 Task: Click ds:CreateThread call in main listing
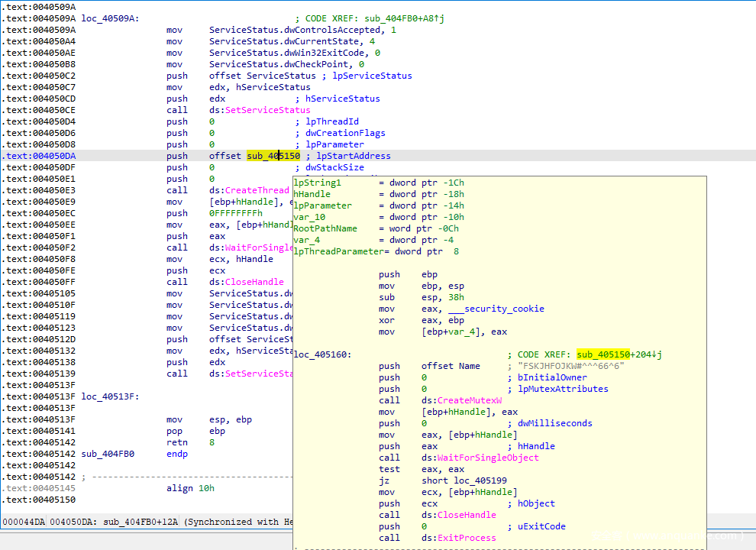point(249,190)
